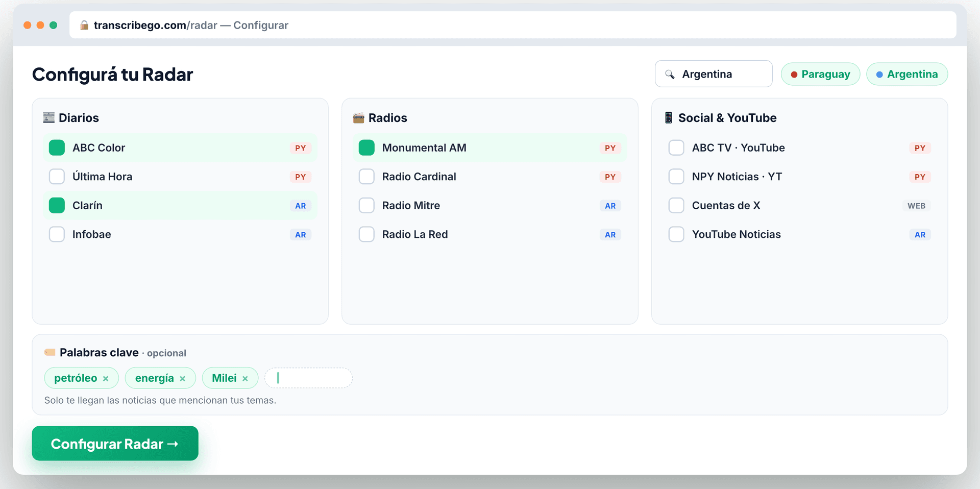Image resolution: width=980 pixels, height=489 pixels.
Task: Check the Infobae checkbox
Action: [x=57, y=234]
